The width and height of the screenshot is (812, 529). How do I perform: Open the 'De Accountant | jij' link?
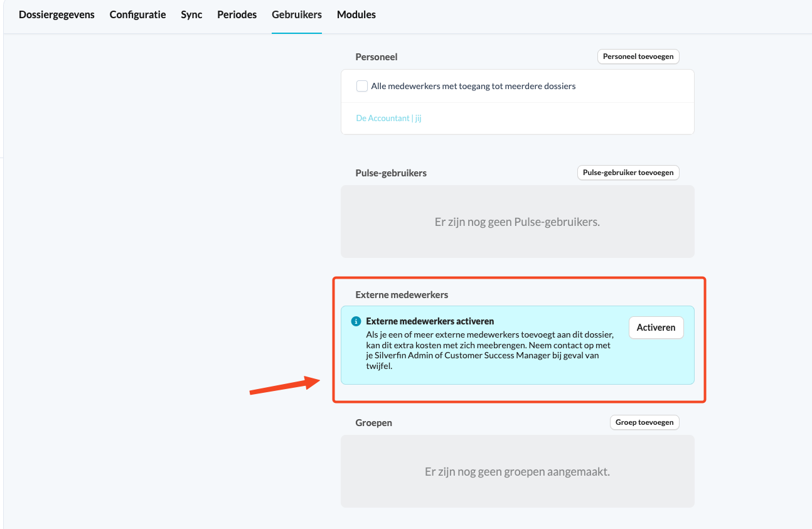point(388,118)
